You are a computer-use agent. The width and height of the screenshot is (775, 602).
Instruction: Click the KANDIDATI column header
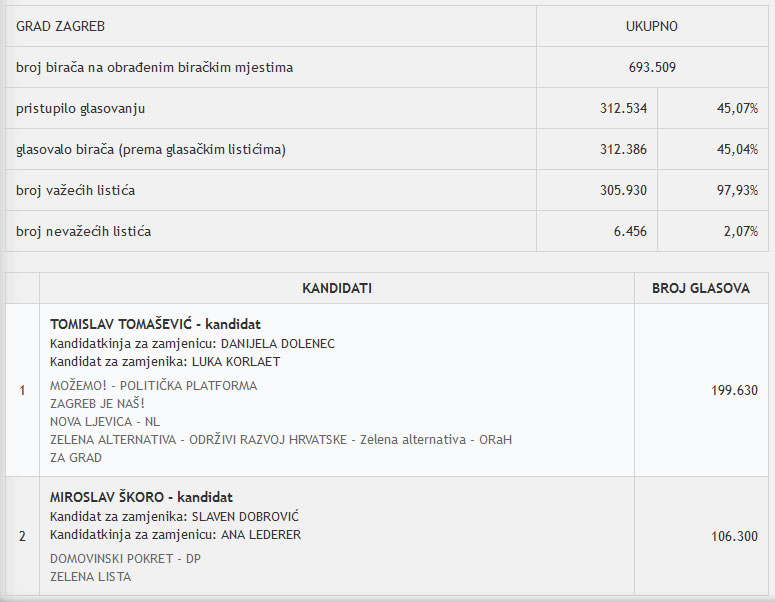pos(337,288)
